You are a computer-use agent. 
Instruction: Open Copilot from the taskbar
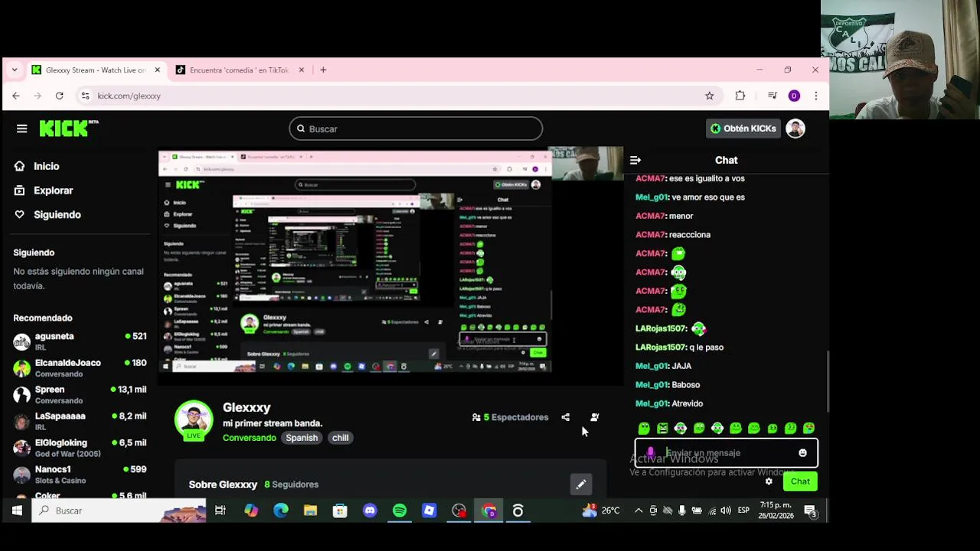(251, 510)
